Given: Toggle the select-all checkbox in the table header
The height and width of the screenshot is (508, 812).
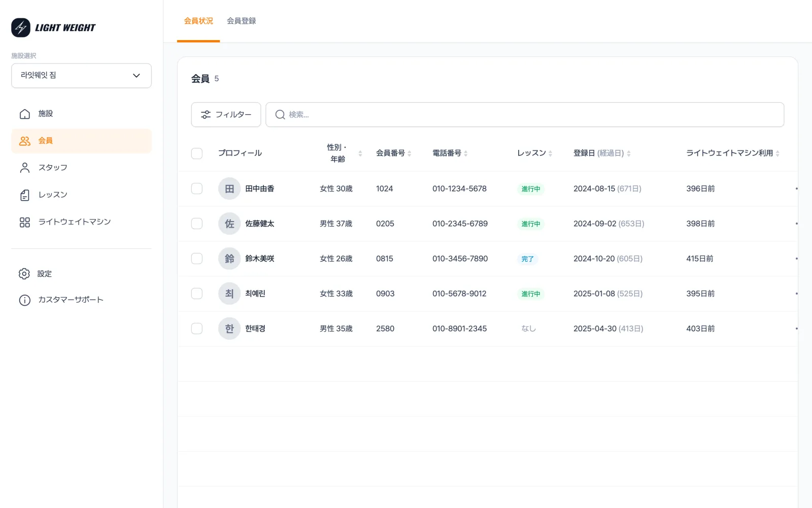Looking at the screenshot, I should [x=197, y=153].
